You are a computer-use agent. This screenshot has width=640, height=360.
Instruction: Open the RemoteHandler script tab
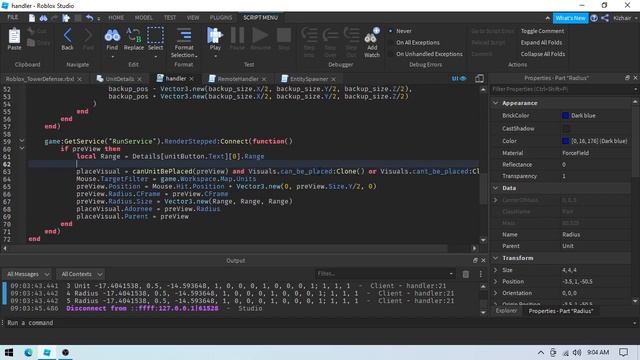pyautogui.click(x=238, y=79)
